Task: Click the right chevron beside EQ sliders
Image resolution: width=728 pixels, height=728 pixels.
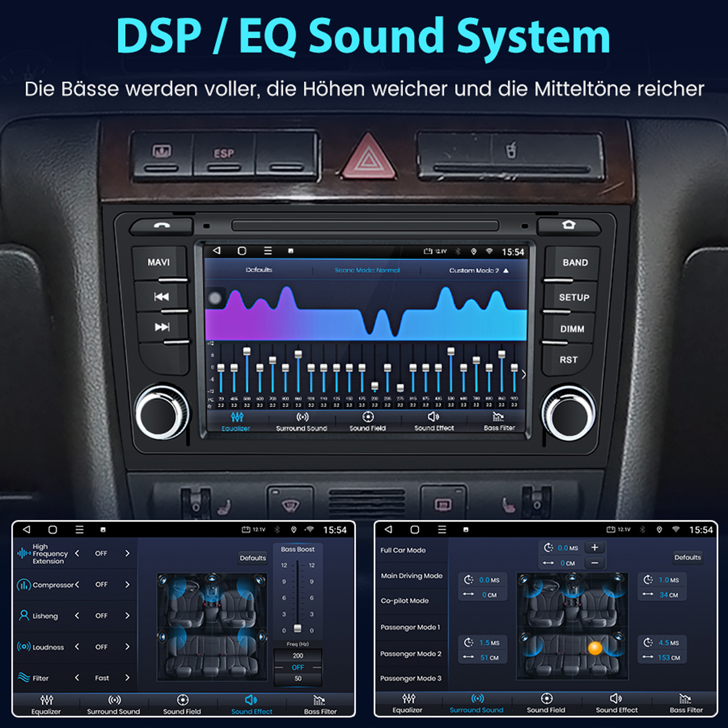Action: tap(524, 374)
